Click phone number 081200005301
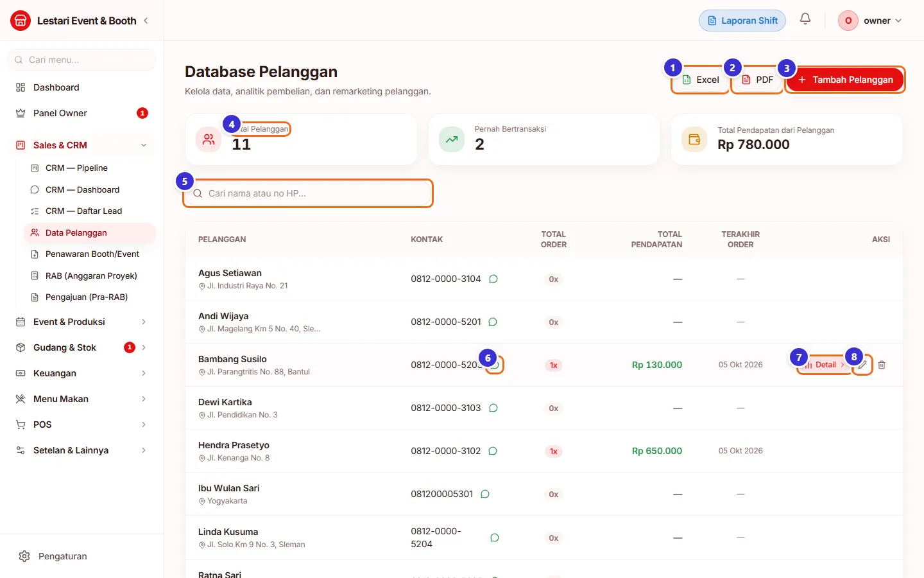The height and width of the screenshot is (578, 924). pos(442,494)
